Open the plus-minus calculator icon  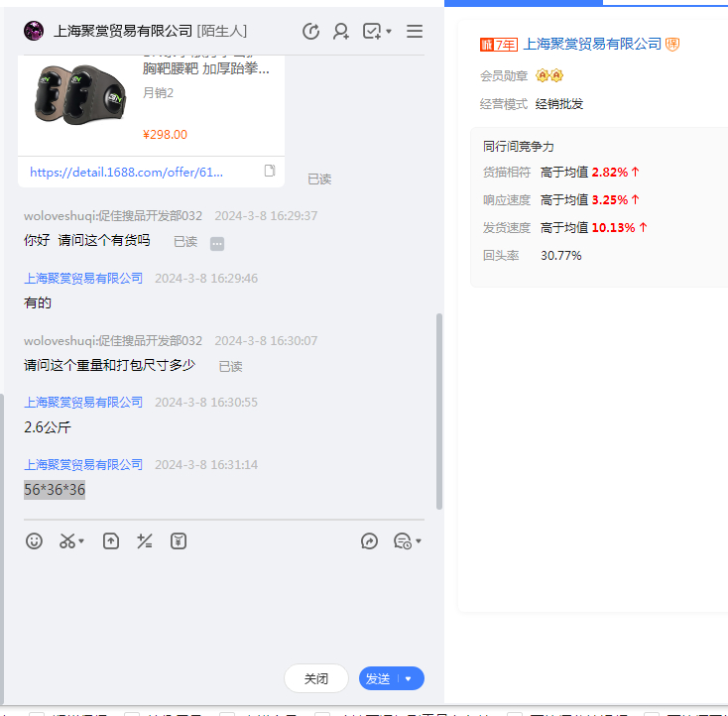coord(145,541)
